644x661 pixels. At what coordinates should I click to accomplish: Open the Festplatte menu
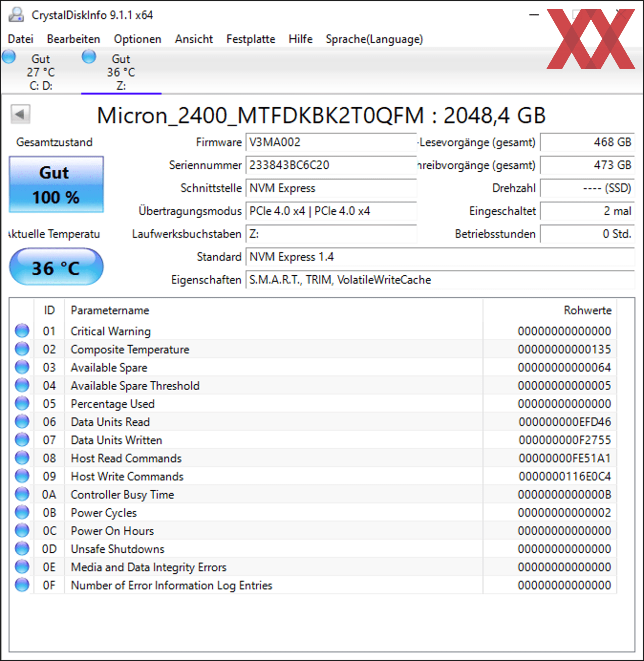click(x=251, y=39)
